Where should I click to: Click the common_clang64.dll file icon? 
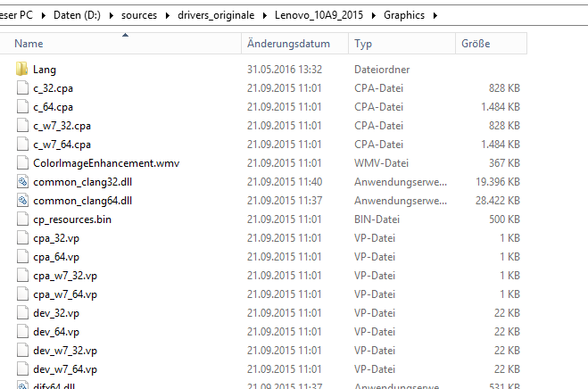pos(22,201)
